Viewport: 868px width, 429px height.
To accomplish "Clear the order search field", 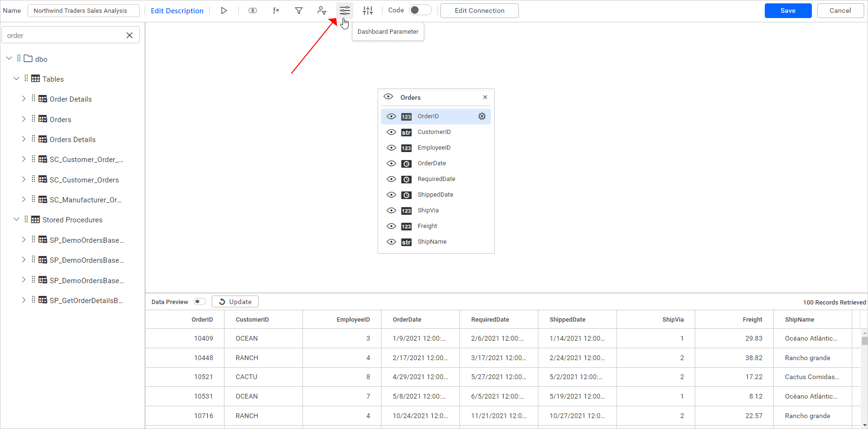I will (129, 35).
